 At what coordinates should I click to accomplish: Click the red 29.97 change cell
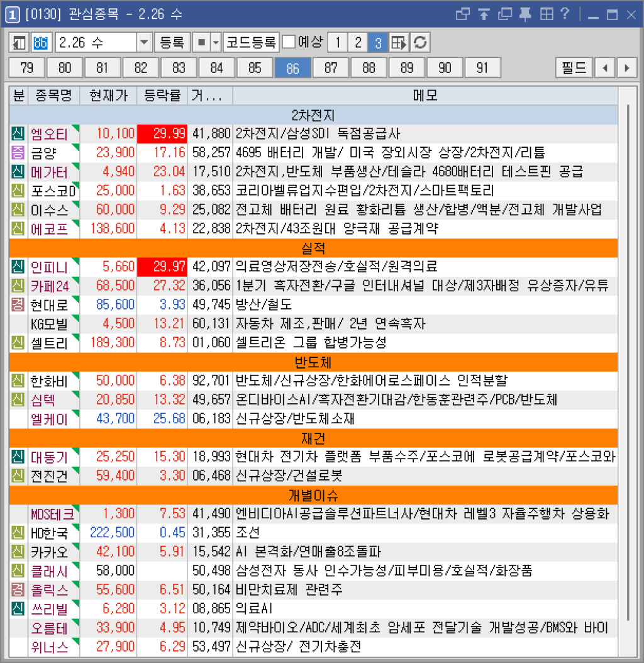[162, 266]
